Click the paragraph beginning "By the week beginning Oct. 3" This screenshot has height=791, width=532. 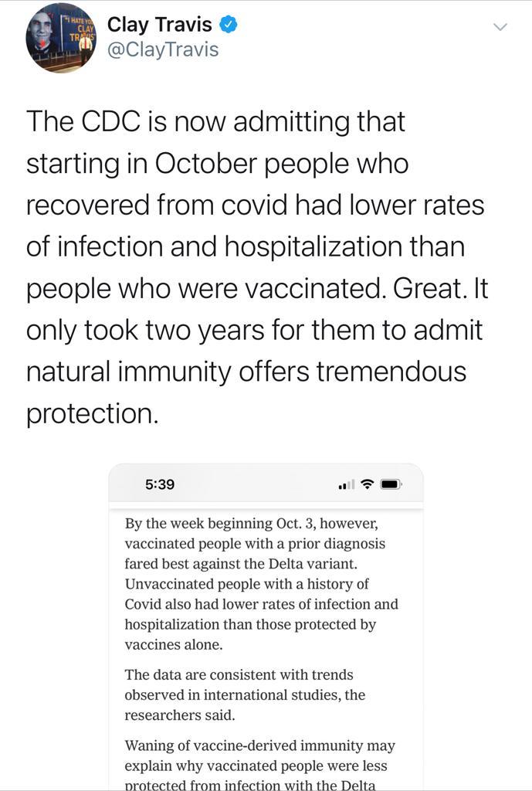point(262,583)
